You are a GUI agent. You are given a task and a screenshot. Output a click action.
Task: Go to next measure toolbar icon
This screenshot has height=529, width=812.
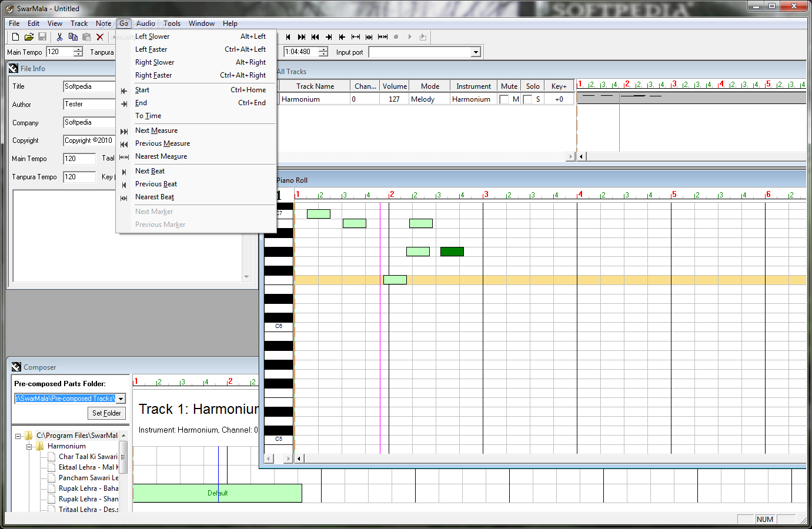(x=302, y=37)
